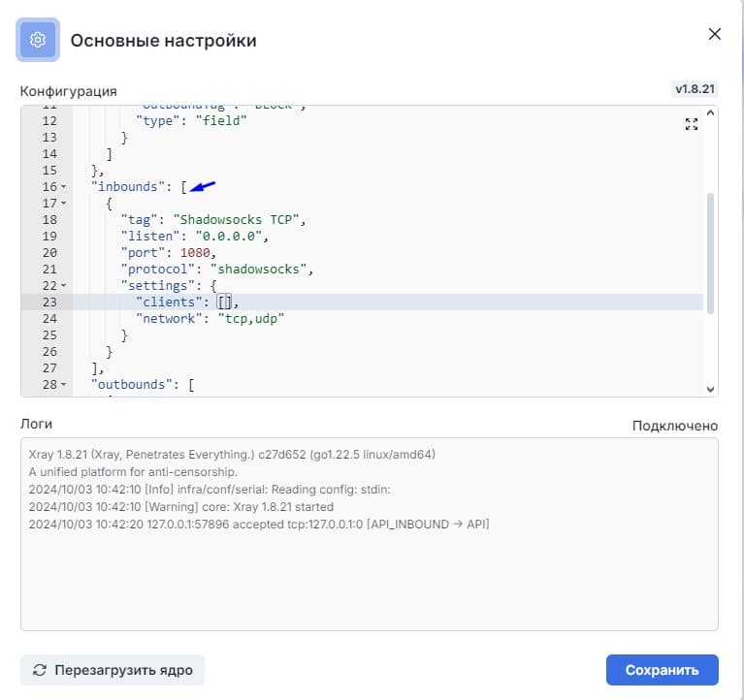Expand the config editor to fullscreen

point(692,124)
